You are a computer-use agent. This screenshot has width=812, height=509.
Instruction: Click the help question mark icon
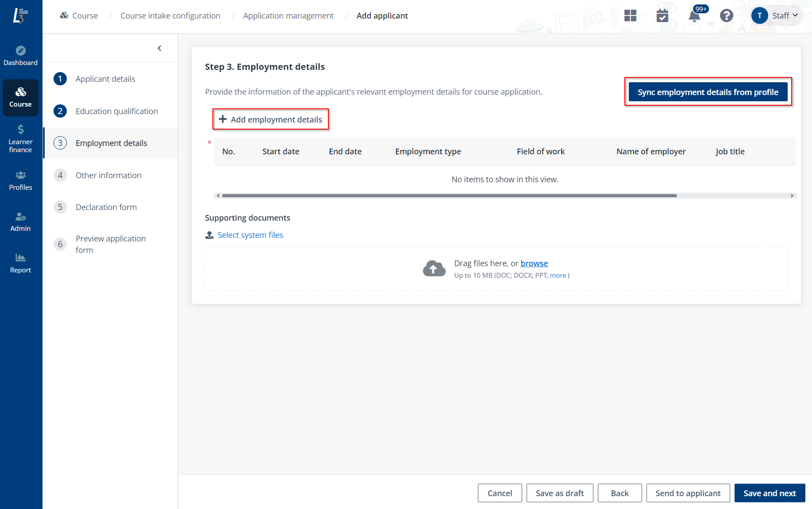coord(726,16)
